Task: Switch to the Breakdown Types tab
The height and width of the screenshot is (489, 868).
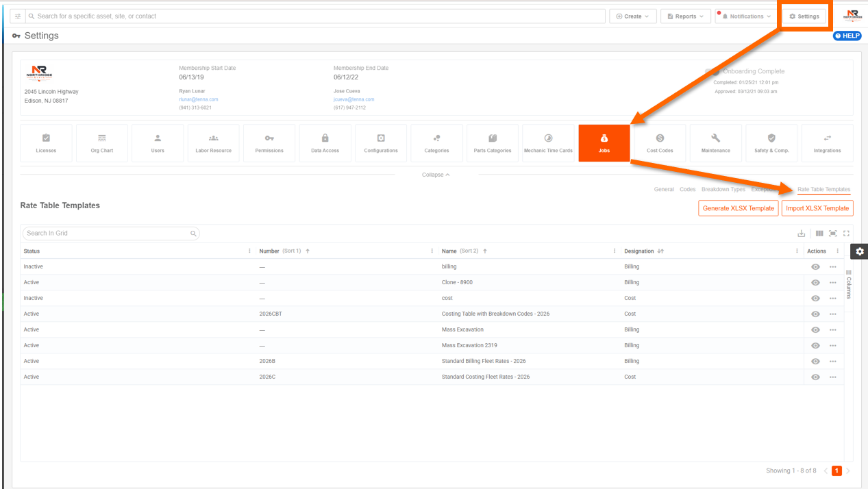Action: [x=723, y=190]
